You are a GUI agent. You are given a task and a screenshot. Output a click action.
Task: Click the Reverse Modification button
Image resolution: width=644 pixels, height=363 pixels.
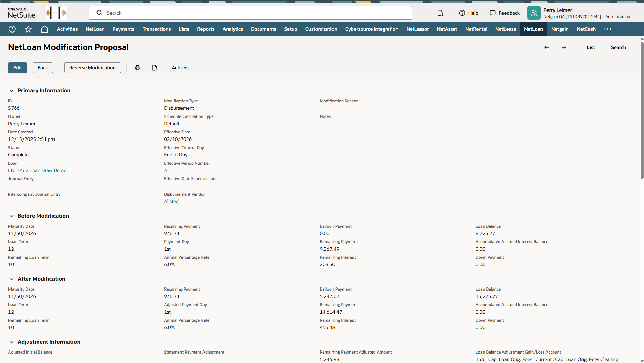coord(92,68)
